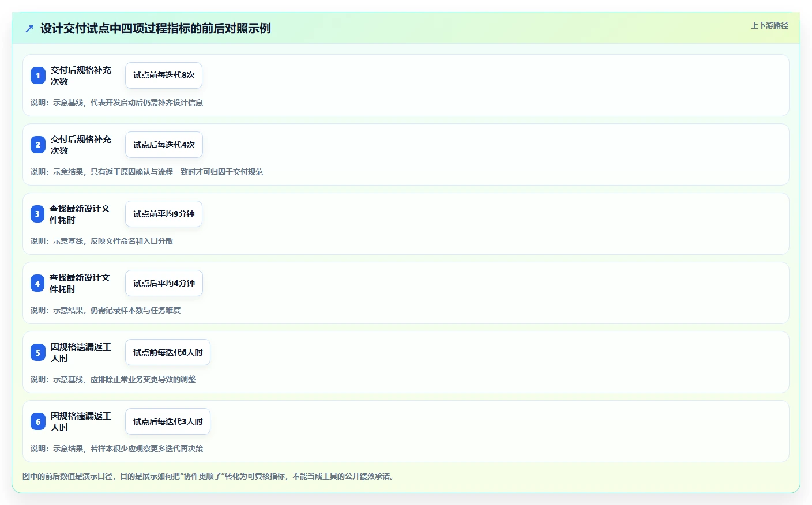This screenshot has width=812, height=505.
Task: Select the 试点后平均4分钟 value chip
Action: tap(164, 283)
